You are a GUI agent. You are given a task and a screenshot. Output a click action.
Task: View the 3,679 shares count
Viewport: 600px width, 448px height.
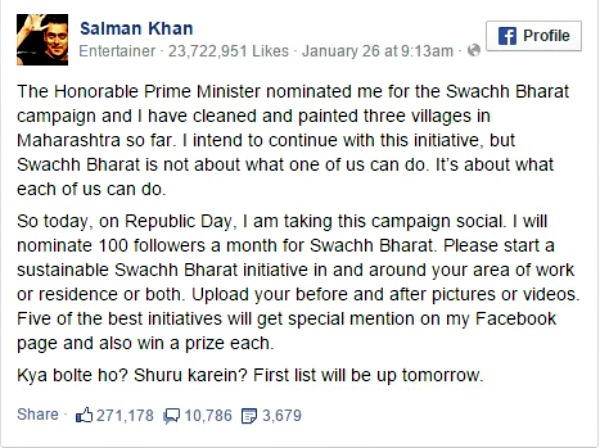coord(282,415)
